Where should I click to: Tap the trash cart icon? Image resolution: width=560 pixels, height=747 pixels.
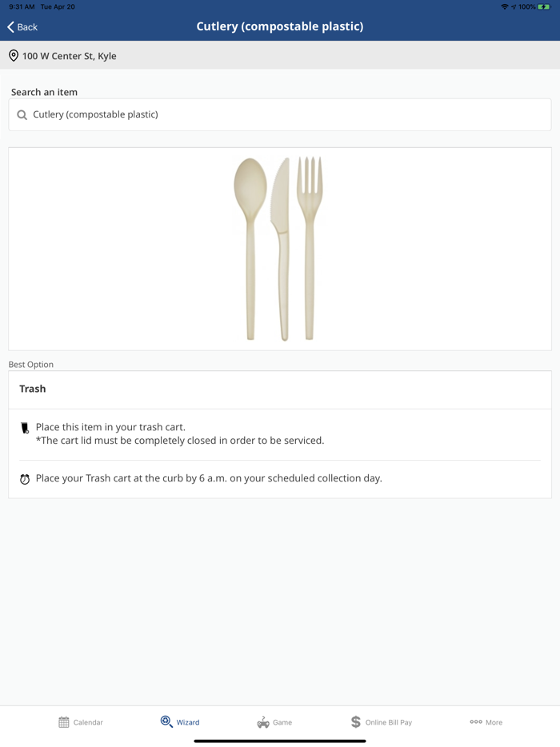point(25,429)
